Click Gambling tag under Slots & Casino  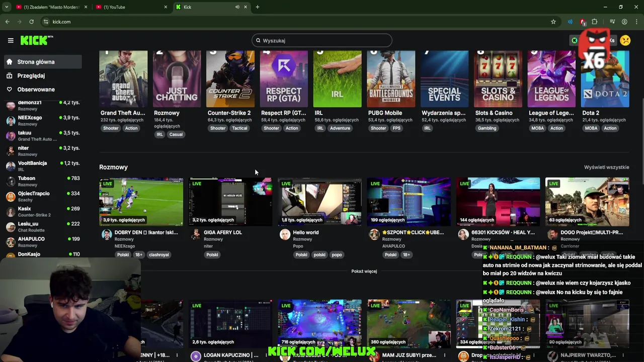(x=487, y=128)
